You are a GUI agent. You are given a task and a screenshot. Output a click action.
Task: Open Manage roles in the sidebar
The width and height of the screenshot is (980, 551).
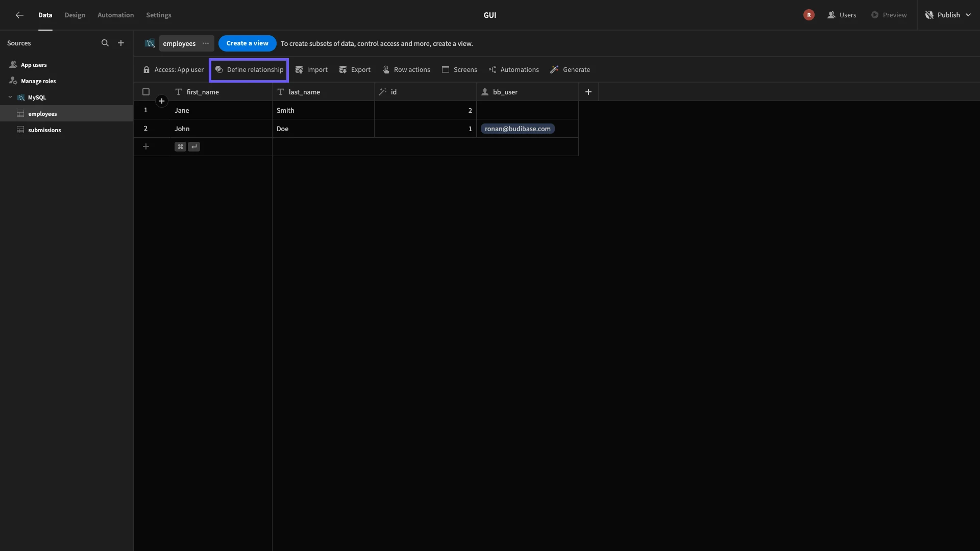[38, 81]
